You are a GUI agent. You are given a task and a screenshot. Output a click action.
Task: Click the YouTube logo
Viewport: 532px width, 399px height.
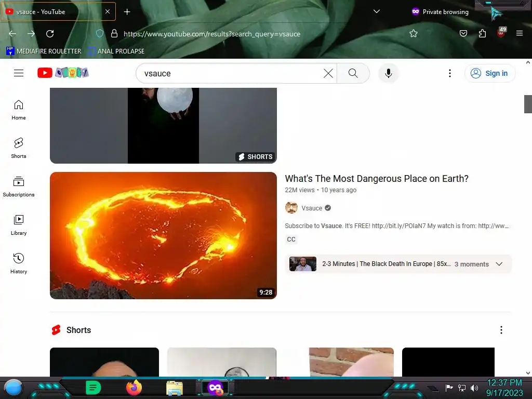[x=63, y=73]
